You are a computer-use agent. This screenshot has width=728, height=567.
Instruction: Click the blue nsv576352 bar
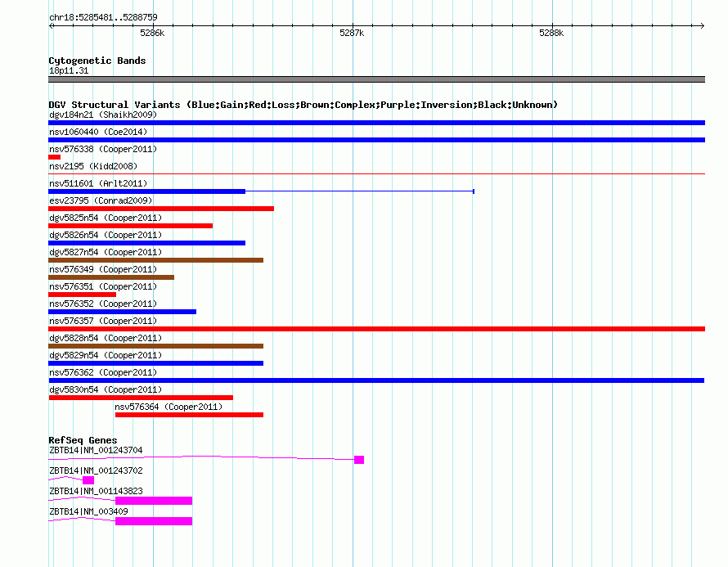point(122,312)
